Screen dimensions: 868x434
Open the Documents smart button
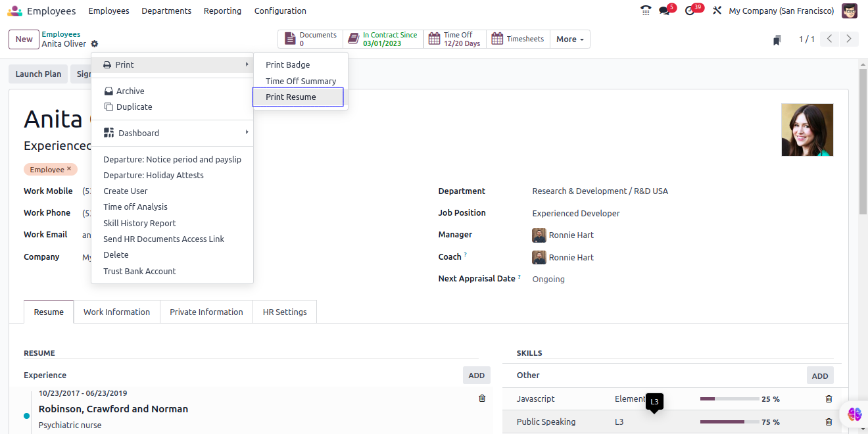tap(311, 39)
